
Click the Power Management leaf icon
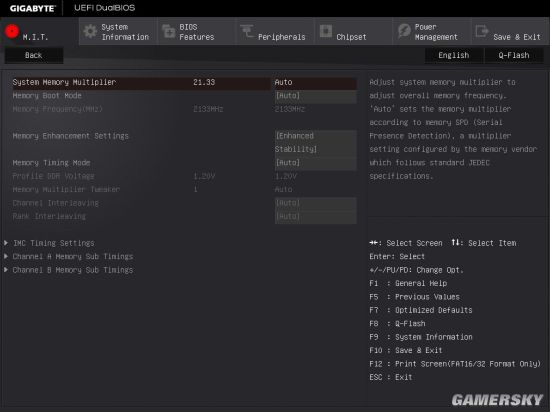coord(404,31)
